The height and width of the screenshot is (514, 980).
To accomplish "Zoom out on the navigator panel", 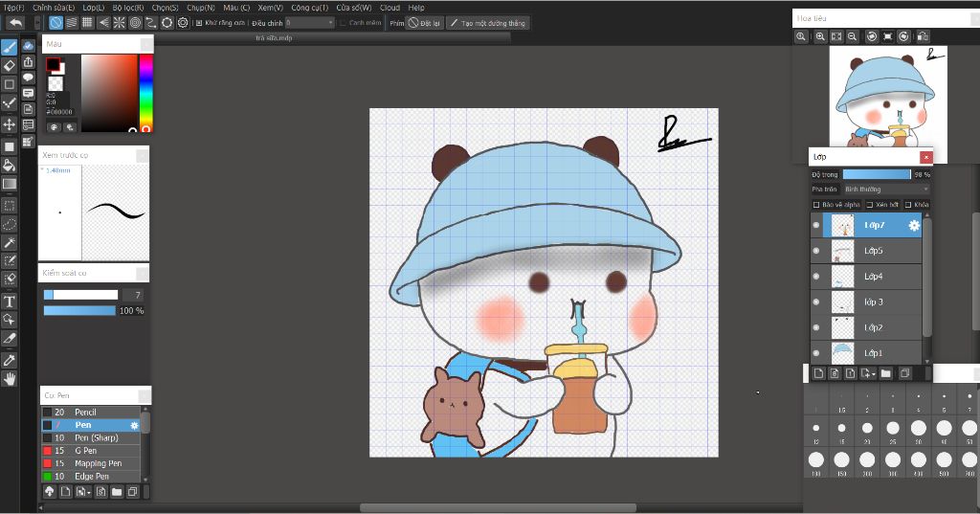I will click(x=852, y=37).
